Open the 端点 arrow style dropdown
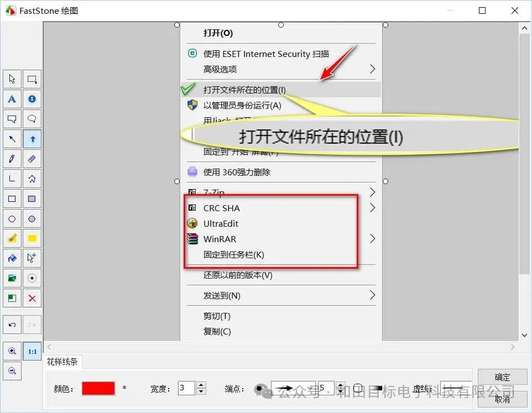This screenshot has height=413, width=532. [293, 388]
